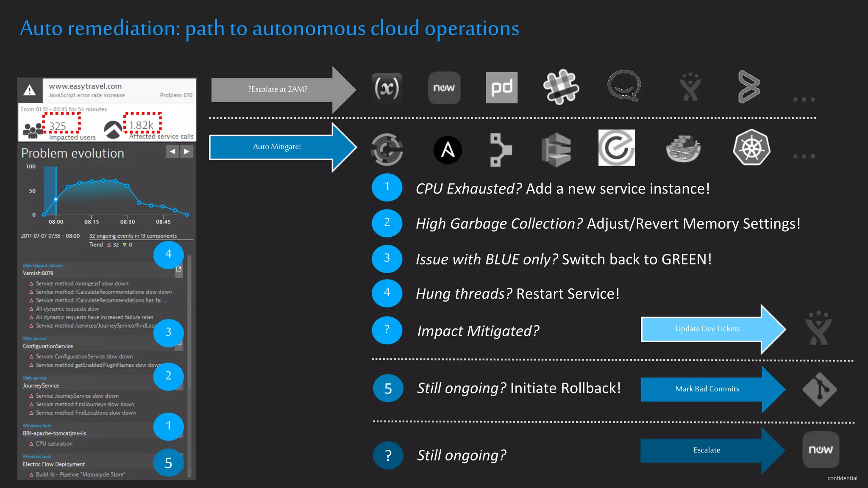Click the warning triangle problem icon
Viewport: 868px width, 488px height.
click(29, 90)
